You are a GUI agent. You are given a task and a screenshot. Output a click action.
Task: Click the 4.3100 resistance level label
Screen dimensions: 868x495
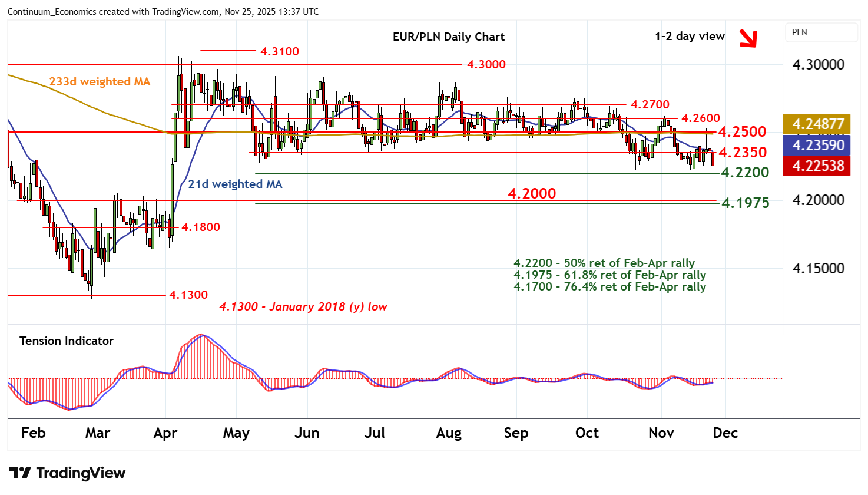[280, 52]
